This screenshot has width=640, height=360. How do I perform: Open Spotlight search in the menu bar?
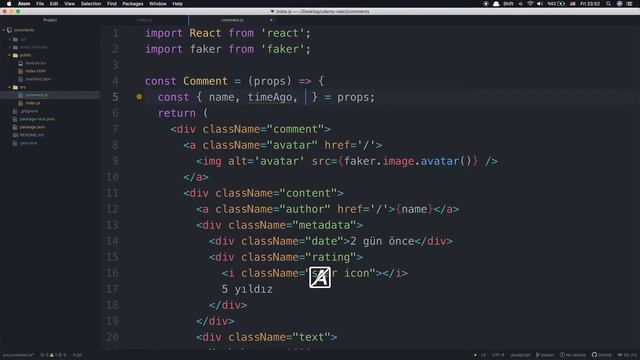(x=609, y=4)
